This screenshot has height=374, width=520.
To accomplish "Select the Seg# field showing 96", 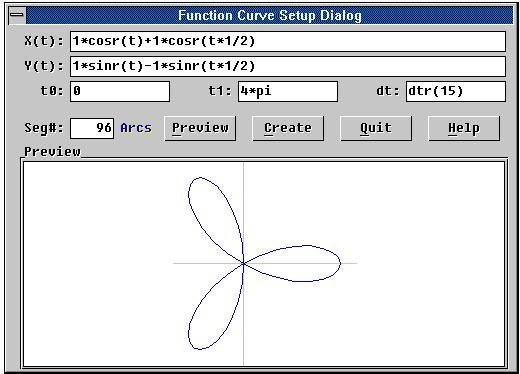I will click(x=92, y=128).
